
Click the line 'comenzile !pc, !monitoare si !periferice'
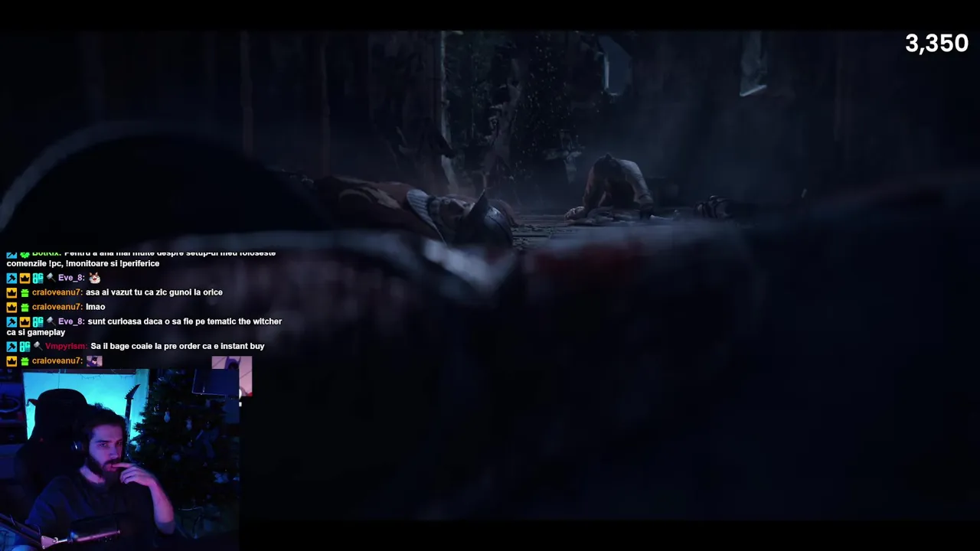coord(83,263)
